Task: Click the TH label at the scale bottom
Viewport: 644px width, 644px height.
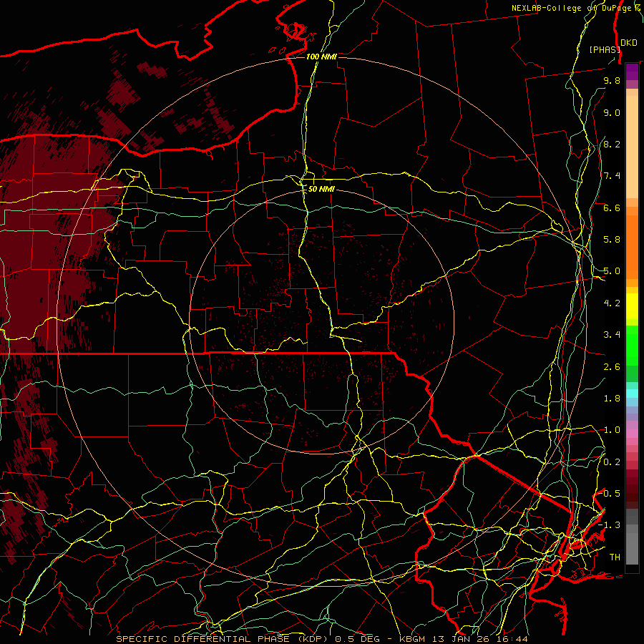Action: click(x=615, y=557)
